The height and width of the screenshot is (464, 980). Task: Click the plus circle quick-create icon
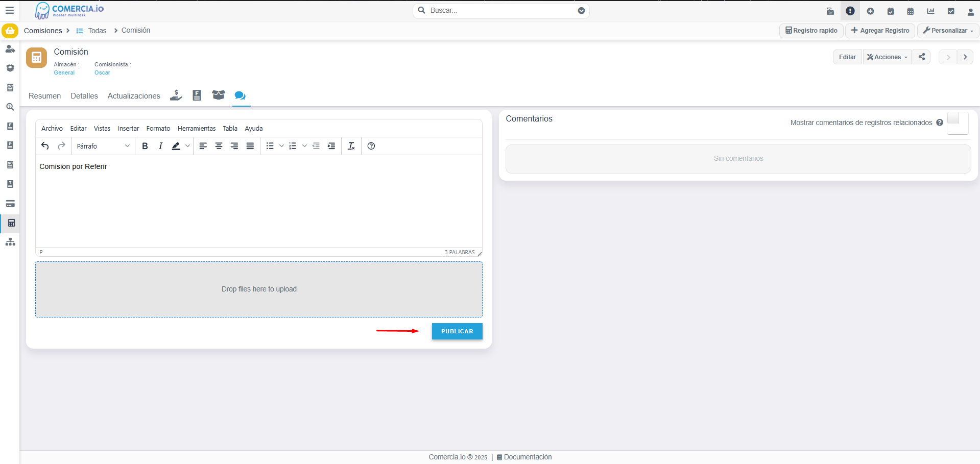[870, 11]
